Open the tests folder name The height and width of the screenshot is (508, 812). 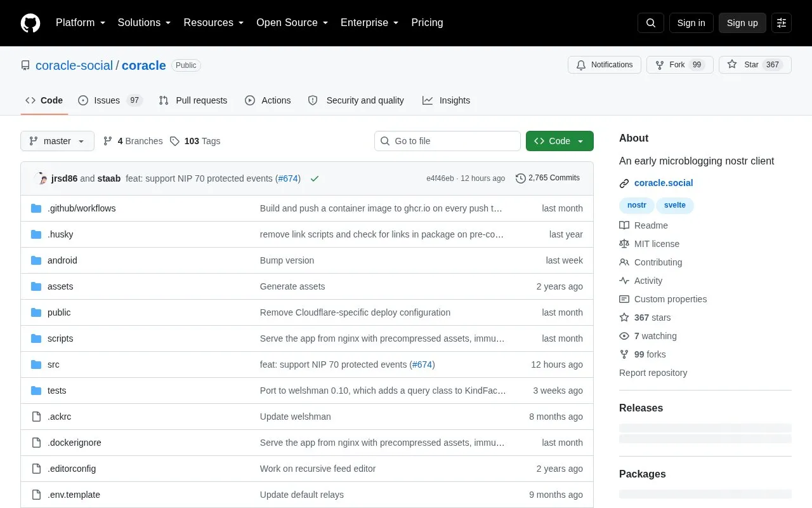click(x=57, y=391)
